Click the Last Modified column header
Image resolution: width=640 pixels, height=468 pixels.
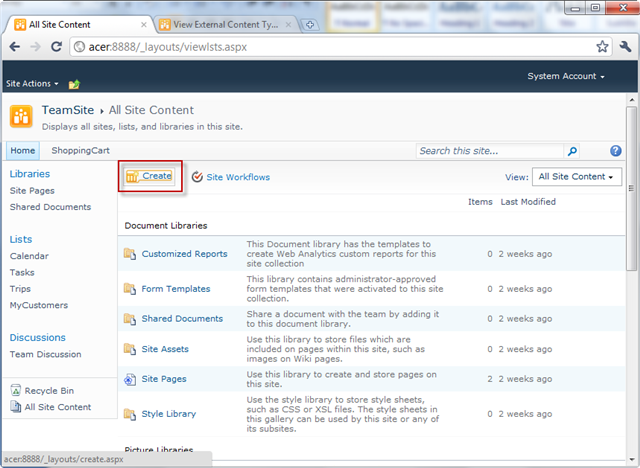coord(528,202)
